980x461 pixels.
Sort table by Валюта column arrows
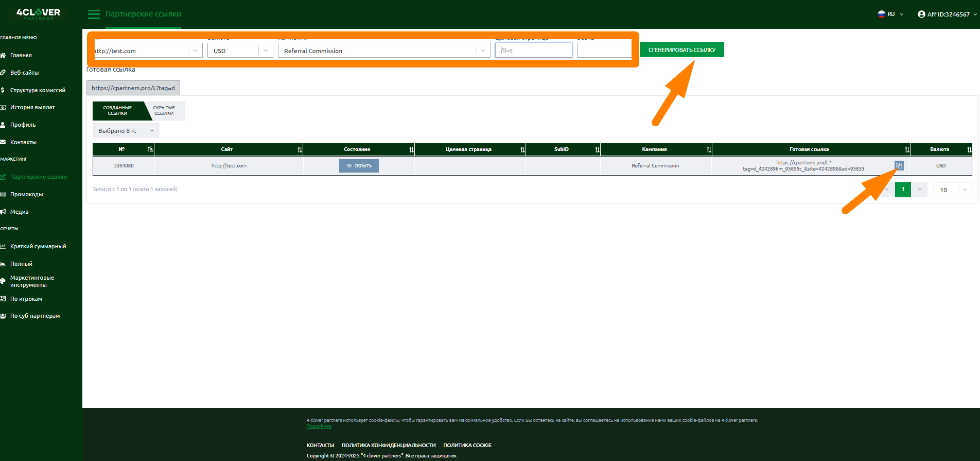point(969,149)
